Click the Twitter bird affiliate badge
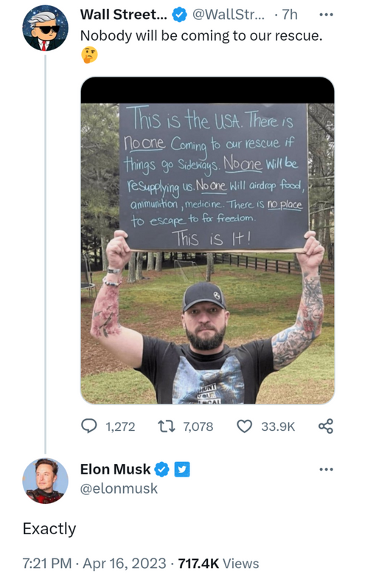 coord(182,469)
